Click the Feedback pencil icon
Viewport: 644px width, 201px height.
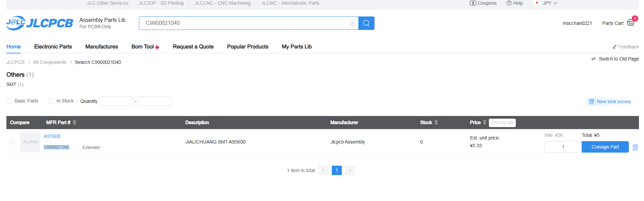[x=614, y=47]
